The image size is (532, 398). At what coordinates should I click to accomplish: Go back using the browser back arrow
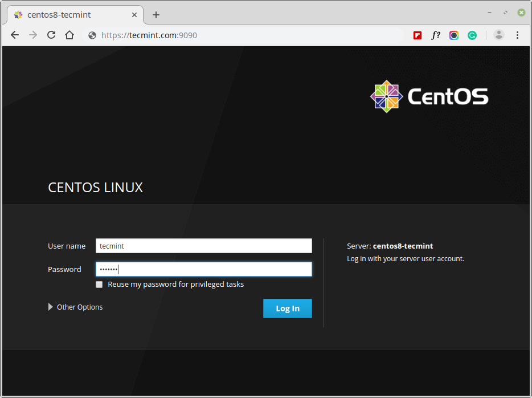15,35
